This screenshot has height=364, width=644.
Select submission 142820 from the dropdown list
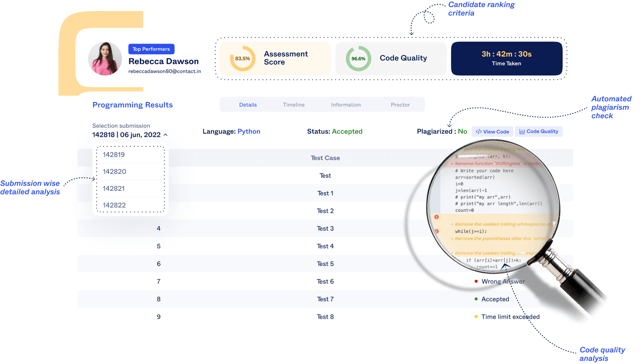[x=114, y=171]
